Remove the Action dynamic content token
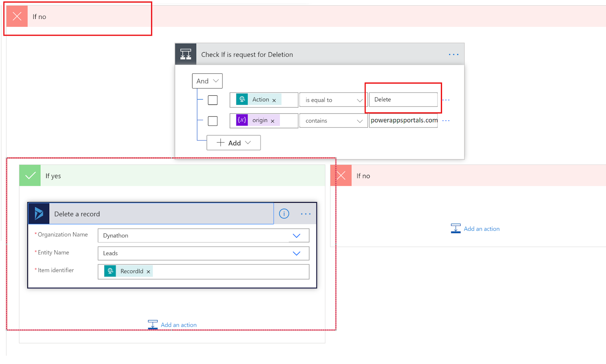The image size is (606, 364). 274,100
